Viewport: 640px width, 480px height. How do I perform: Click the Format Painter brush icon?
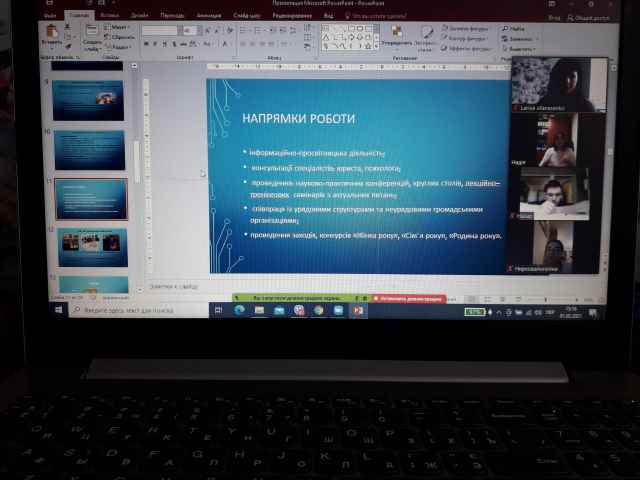[x=68, y=47]
